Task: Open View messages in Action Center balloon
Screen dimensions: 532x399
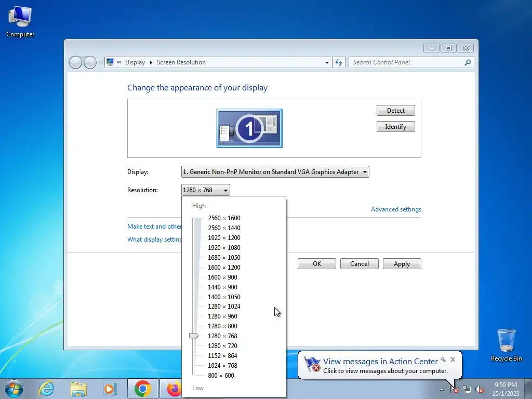Action: tap(380, 362)
